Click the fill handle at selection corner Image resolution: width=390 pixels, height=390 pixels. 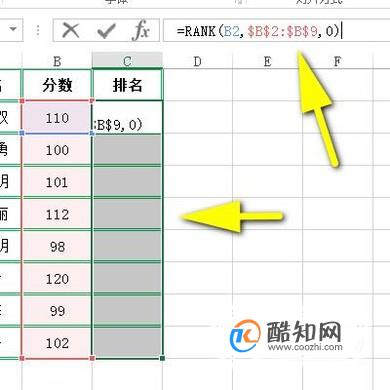pos(162,358)
